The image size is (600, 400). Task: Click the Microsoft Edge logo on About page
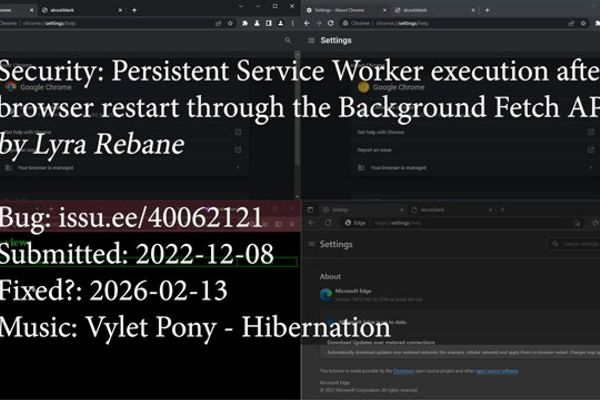[326, 294]
